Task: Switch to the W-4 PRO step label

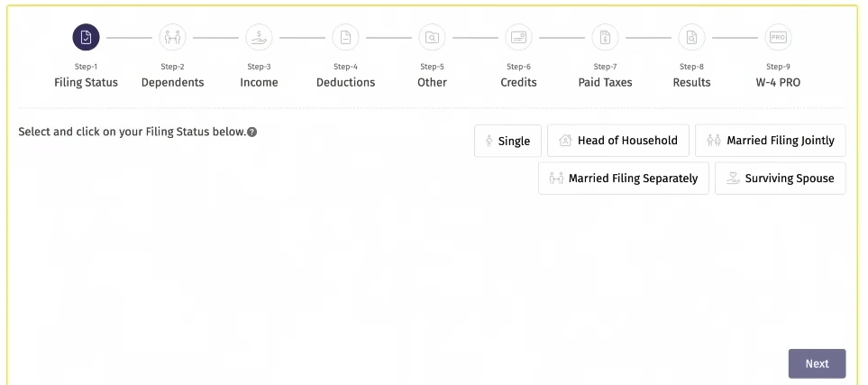Action: (x=778, y=83)
